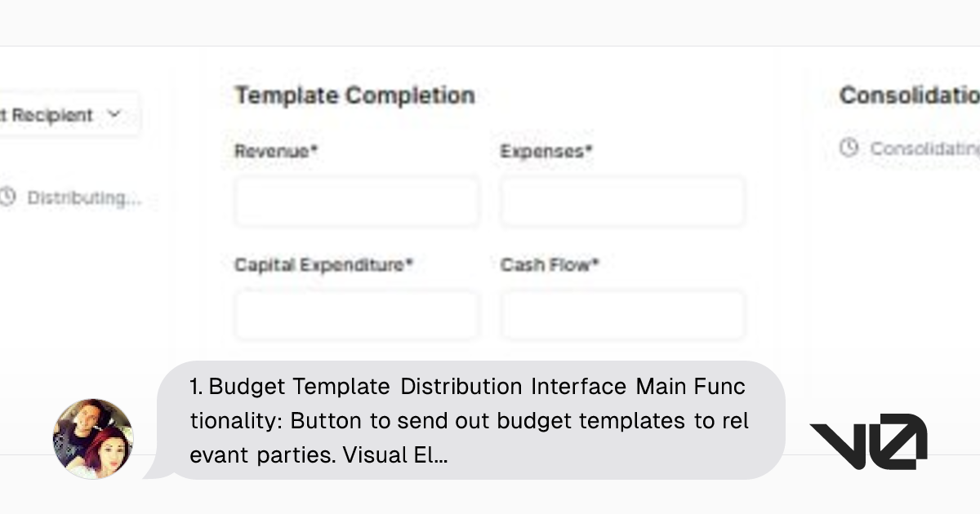Click inside the Revenue input field

(356, 201)
